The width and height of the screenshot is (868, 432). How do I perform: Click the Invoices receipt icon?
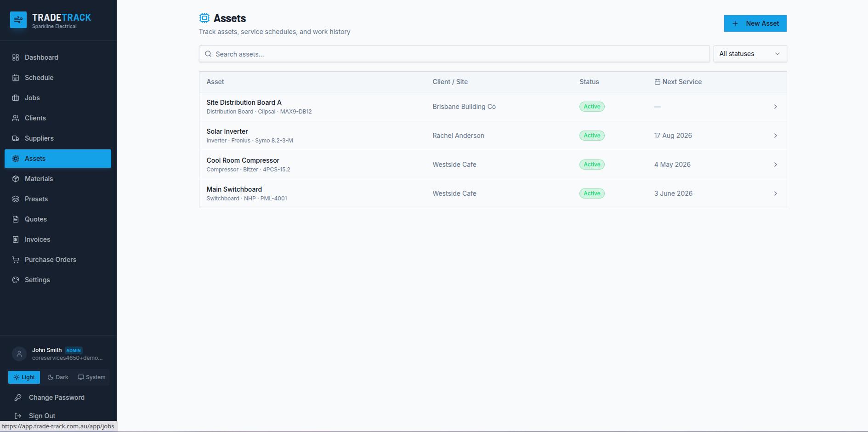tap(16, 239)
